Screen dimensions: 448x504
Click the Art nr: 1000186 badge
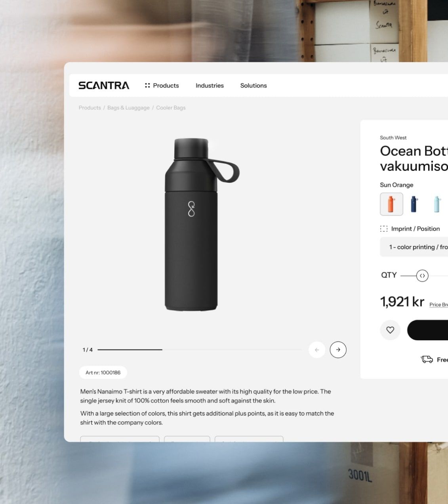tap(103, 372)
